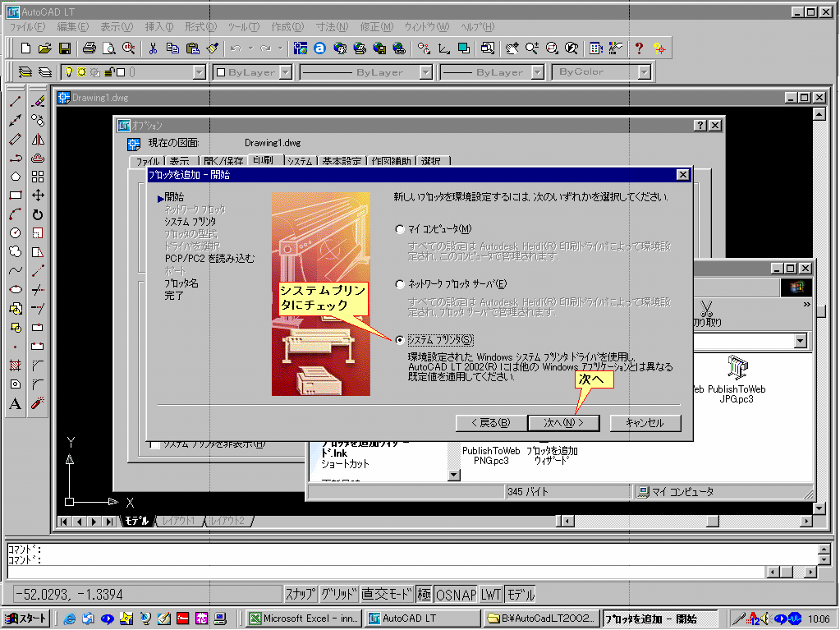Open the layer control dropdown

pos(200,72)
